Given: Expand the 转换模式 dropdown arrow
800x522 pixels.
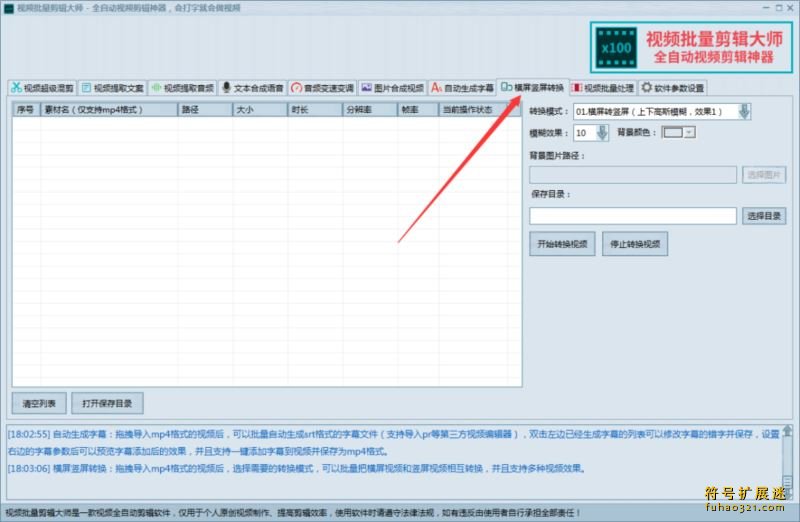Looking at the screenshot, I should coord(744,112).
